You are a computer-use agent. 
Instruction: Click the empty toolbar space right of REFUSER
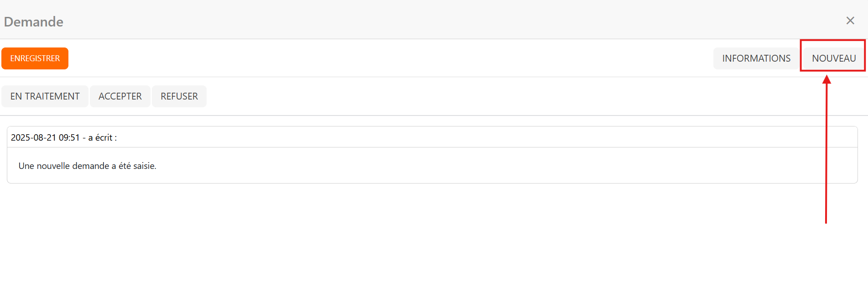[x=456, y=96]
